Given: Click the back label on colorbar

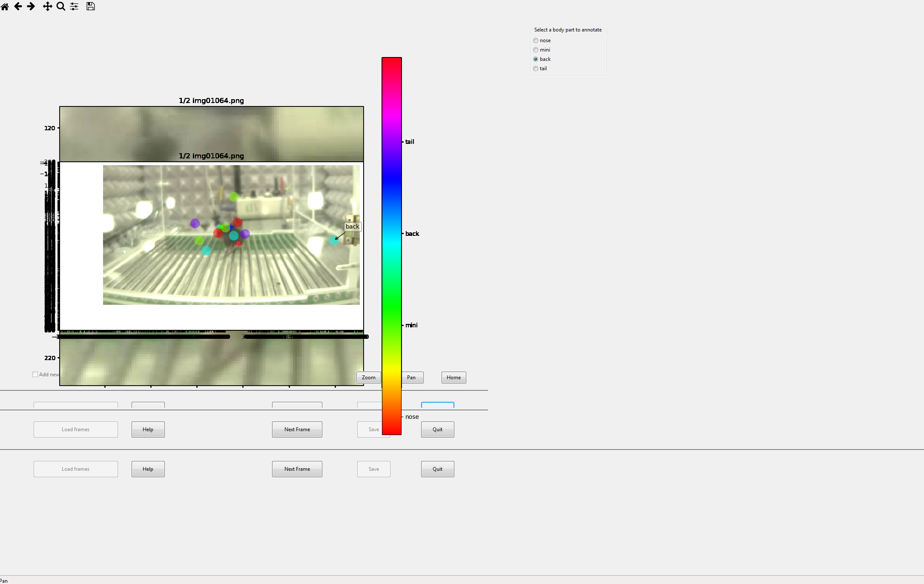Looking at the screenshot, I should tap(412, 234).
